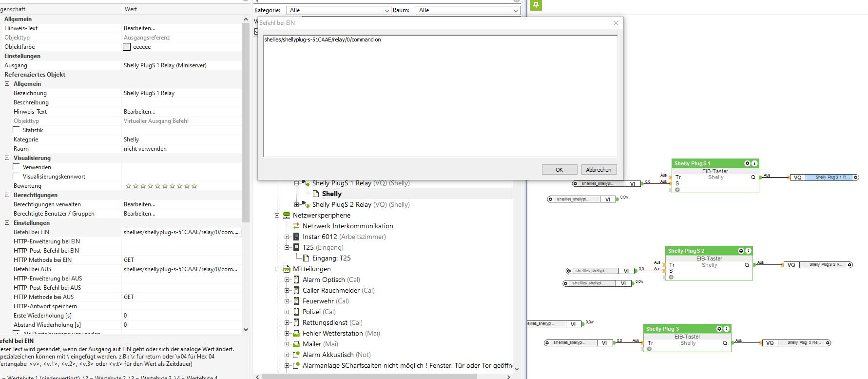Image resolution: width=868 pixels, height=379 pixels.
Task: Select 'Alarmanlage SCharfscalten nicht möglich' tree row
Action: 407,365
